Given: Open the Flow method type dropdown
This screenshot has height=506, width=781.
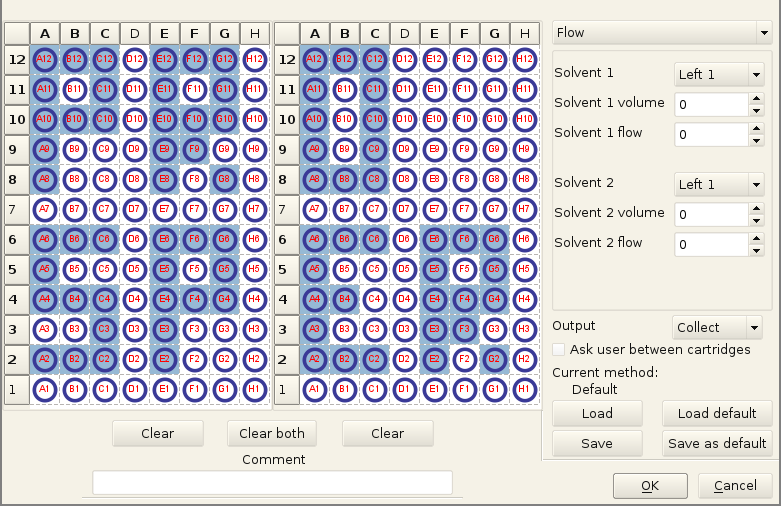Looking at the screenshot, I should 662,33.
